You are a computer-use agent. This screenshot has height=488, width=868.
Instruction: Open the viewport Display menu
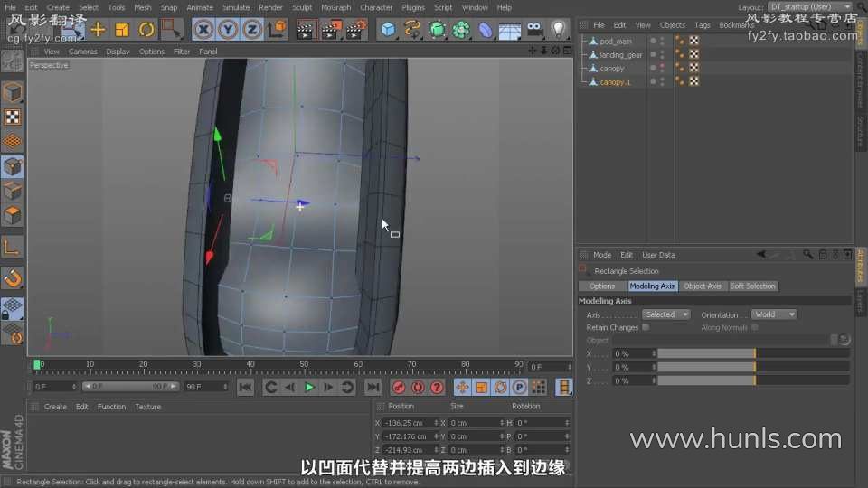click(x=118, y=52)
